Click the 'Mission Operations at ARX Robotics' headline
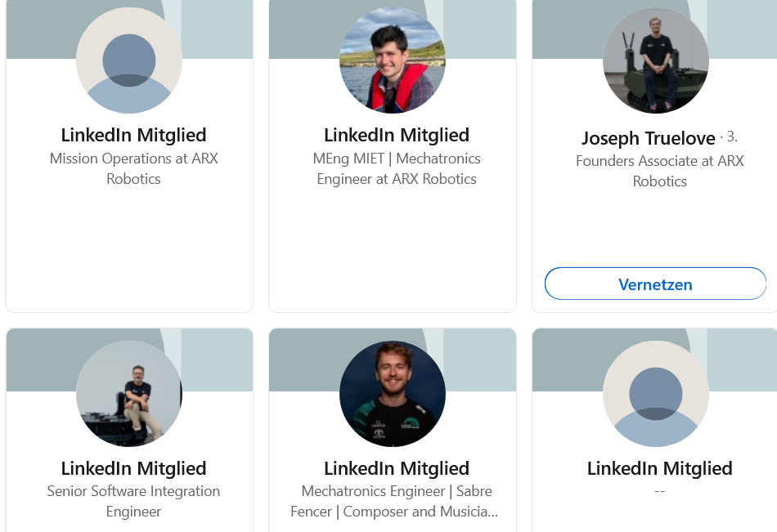Viewport: 777px width, 532px height. point(133,168)
